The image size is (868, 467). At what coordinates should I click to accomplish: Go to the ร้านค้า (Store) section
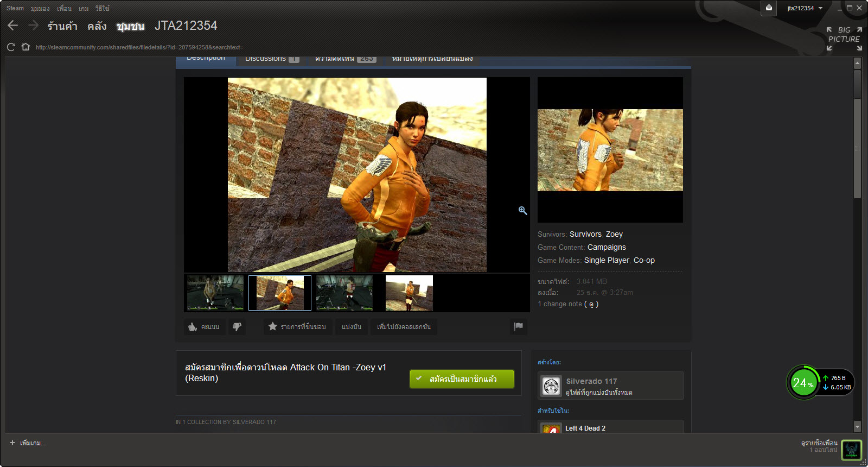point(62,26)
